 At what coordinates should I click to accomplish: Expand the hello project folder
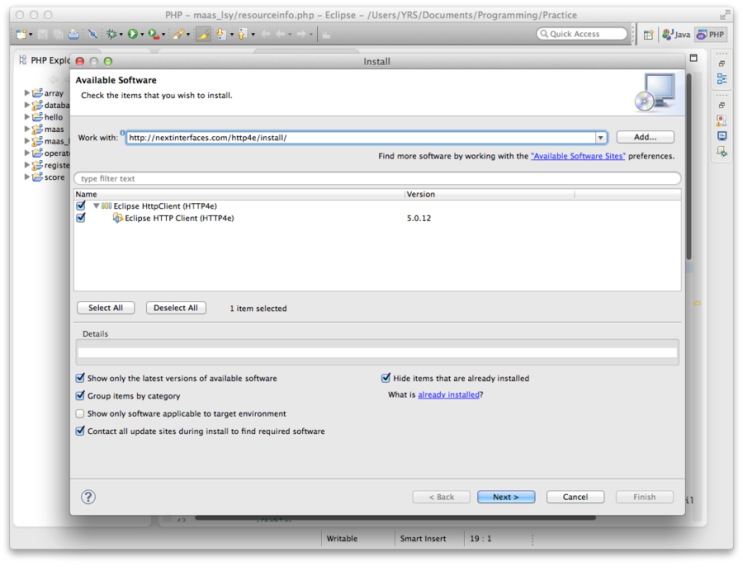tap(27, 117)
